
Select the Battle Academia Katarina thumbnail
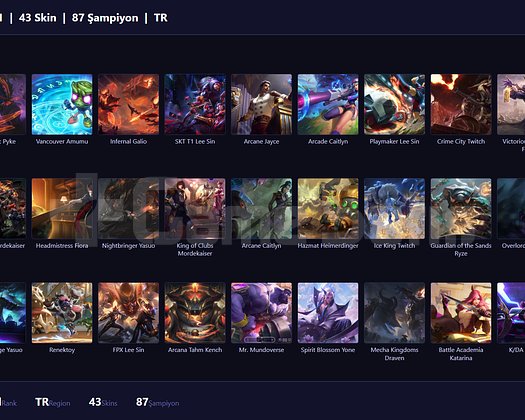[x=461, y=313]
